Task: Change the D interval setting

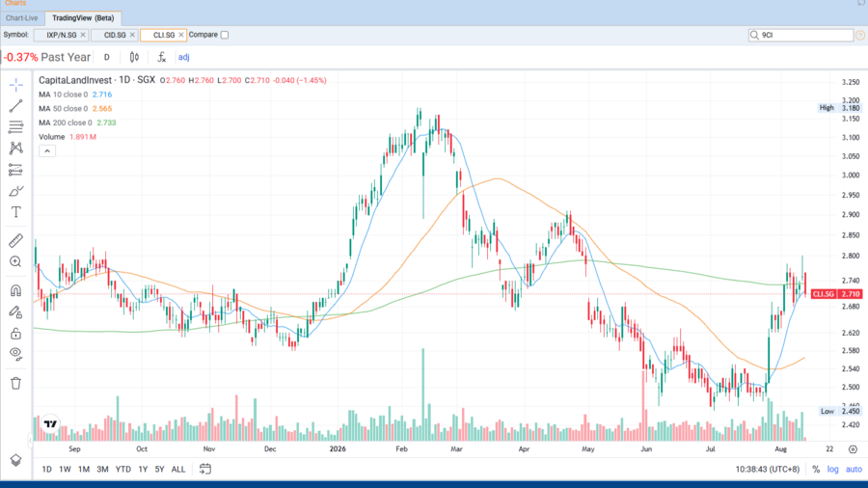Action: coord(107,57)
